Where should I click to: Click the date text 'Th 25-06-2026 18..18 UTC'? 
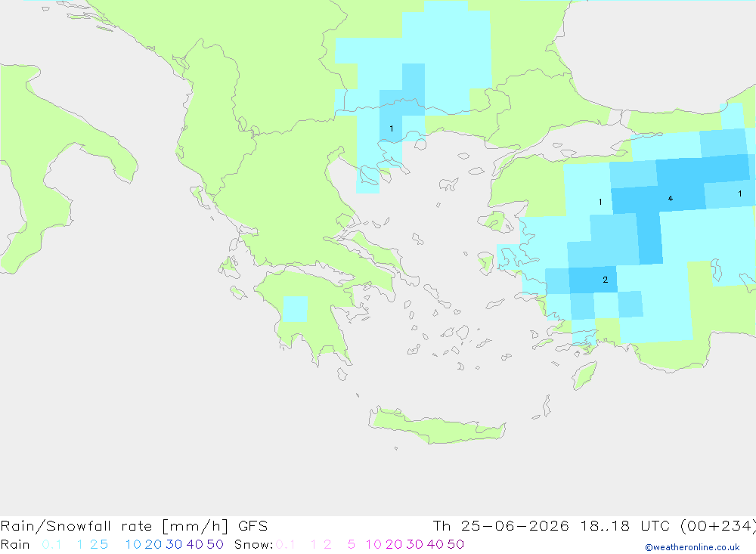[x=551, y=525]
